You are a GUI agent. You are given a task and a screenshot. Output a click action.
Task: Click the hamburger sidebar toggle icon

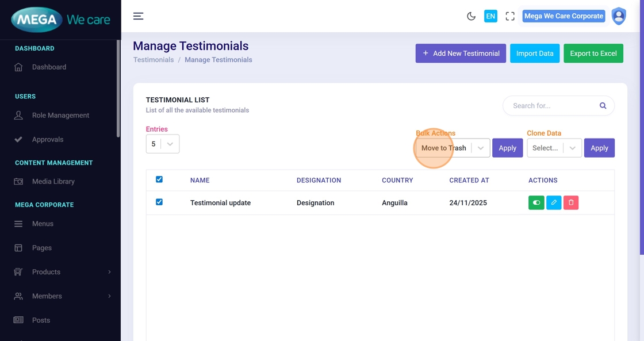(138, 16)
